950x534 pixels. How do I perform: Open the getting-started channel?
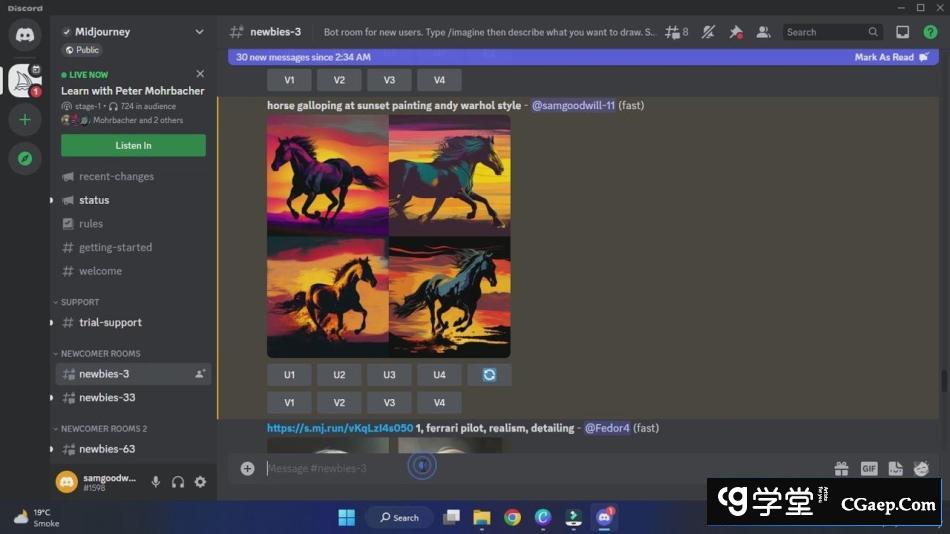115,247
